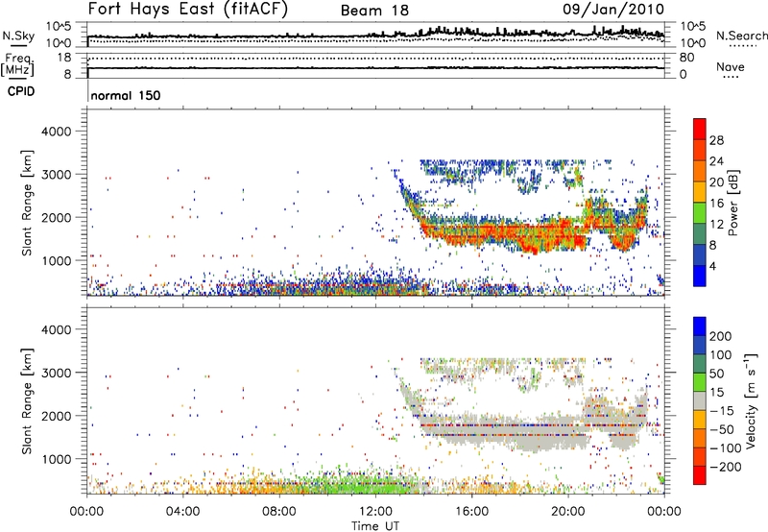The image size is (768, 532).
Task: Click the "Slant Range [km]" label of power panel
Action: [27, 203]
